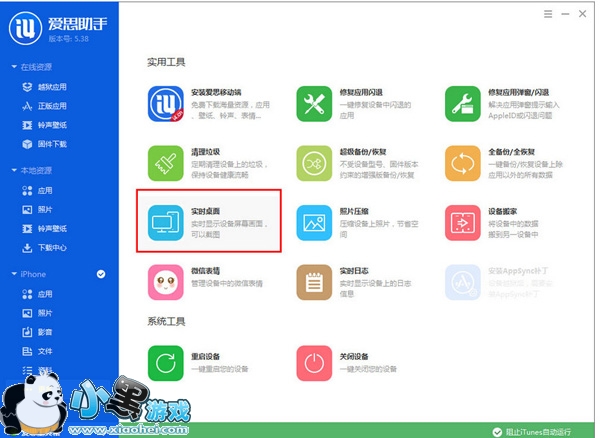Screen dimensions: 600x438
Task: Click the 安装爱思移动端 title text
Action: [216, 92]
